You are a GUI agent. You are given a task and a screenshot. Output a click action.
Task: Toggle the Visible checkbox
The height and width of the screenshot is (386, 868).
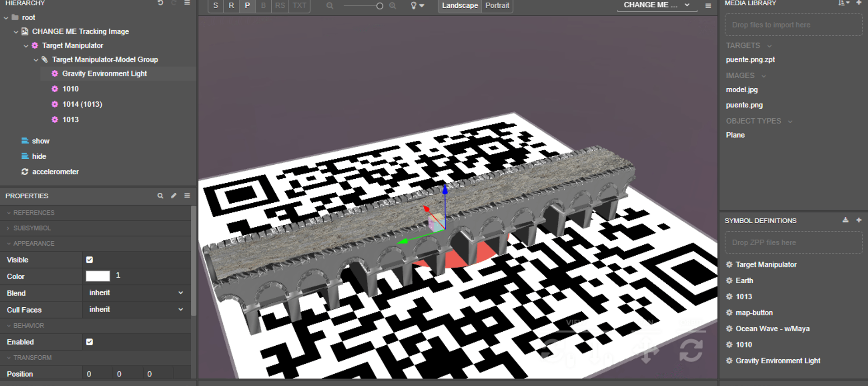90,260
